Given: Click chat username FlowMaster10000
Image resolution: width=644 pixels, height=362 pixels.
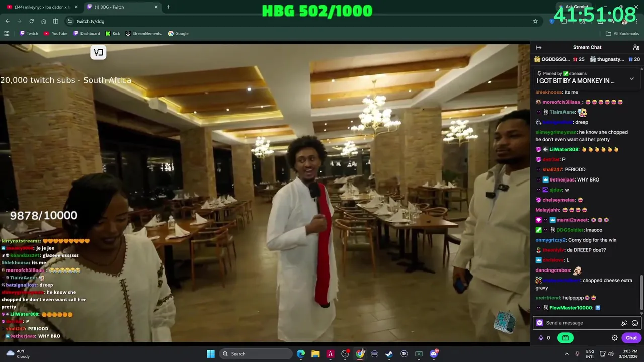Looking at the screenshot, I should tap(571, 308).
